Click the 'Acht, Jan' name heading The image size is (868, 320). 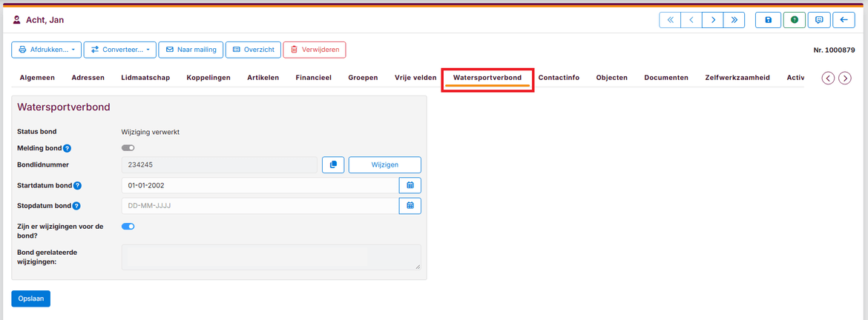coord(45,20)
